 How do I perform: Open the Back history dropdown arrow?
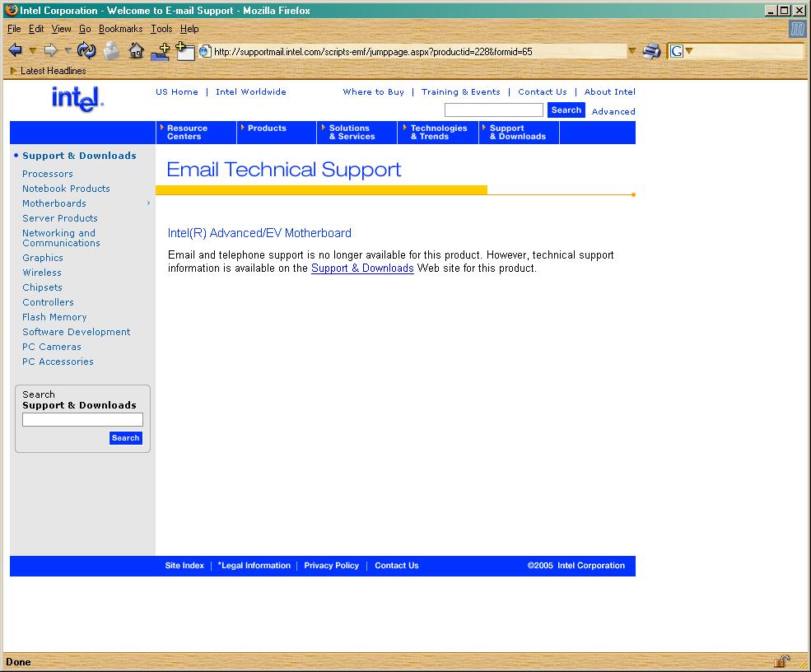pyautogui.click(x=33, y=51)
